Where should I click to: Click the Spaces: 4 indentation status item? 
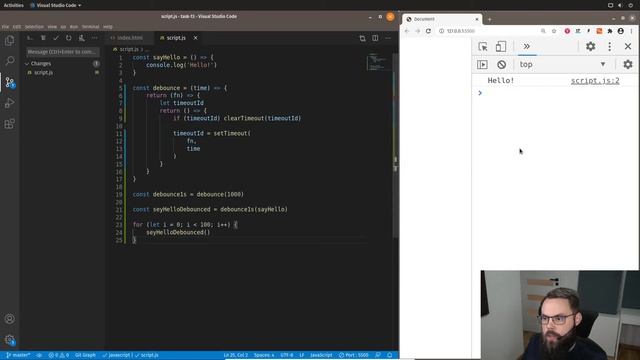[264, 355]
